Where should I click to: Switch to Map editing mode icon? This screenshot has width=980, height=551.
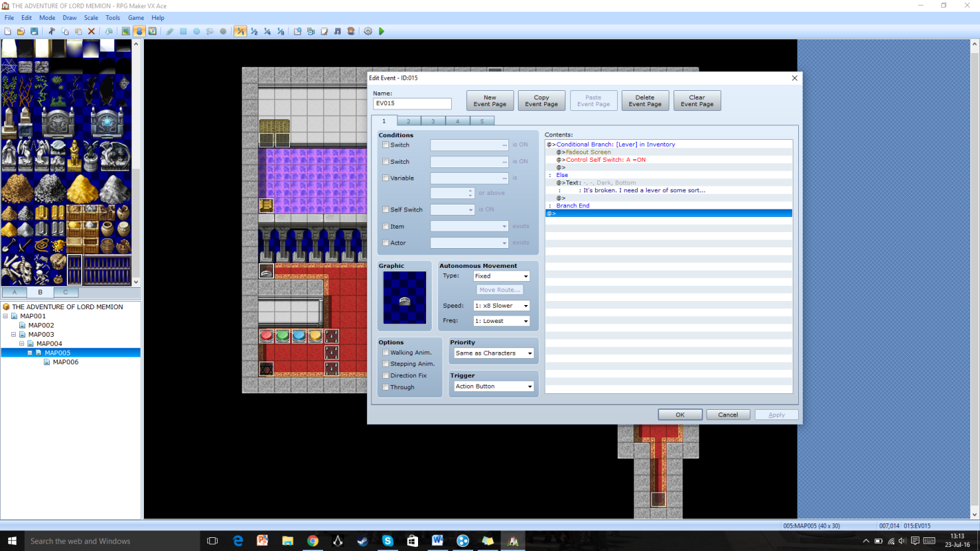pos(126,31)
